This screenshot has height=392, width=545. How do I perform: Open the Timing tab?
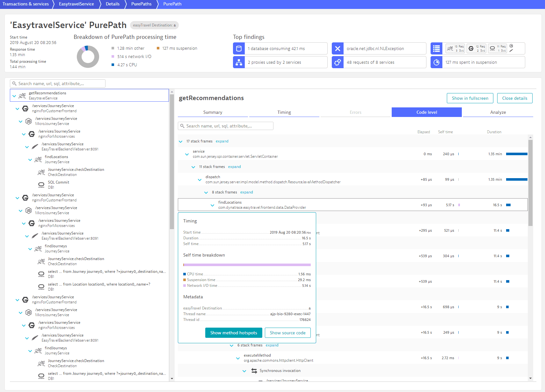284,112
